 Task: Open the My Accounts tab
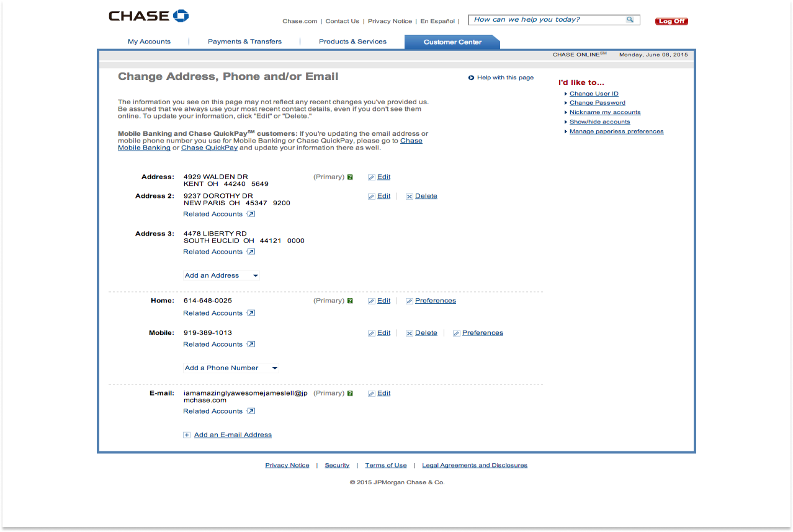tap(149, 42)
